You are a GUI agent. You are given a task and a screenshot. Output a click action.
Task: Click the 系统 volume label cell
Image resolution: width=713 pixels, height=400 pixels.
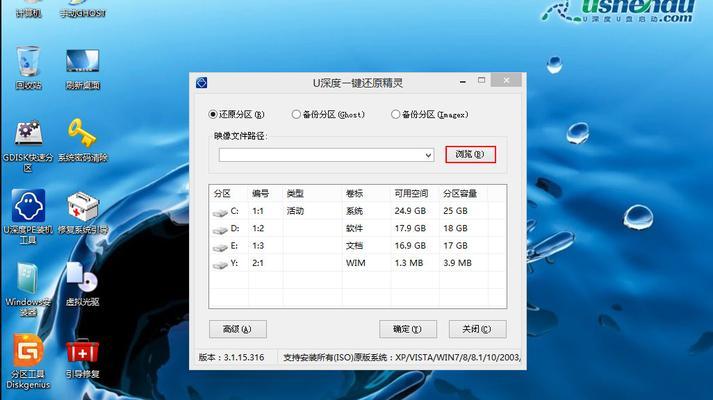[354, 211]
